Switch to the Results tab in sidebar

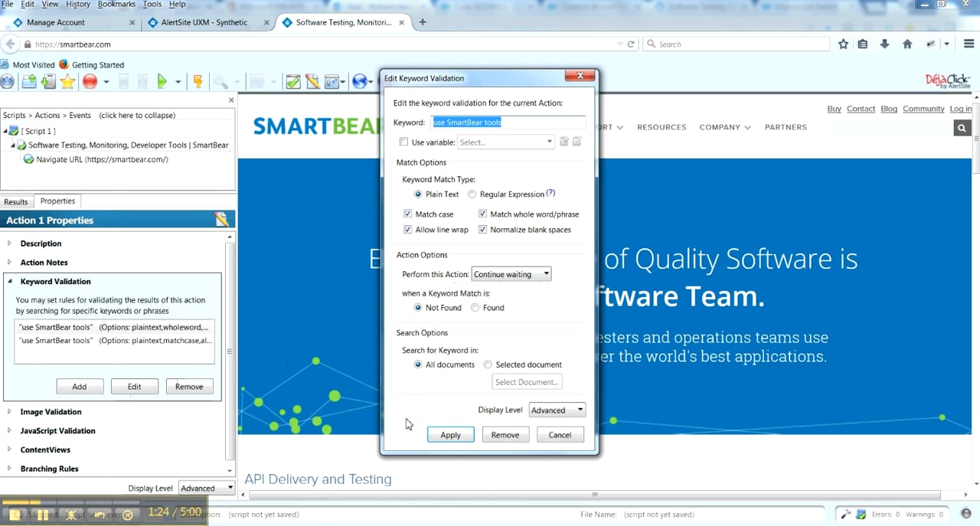pos(16,202)
